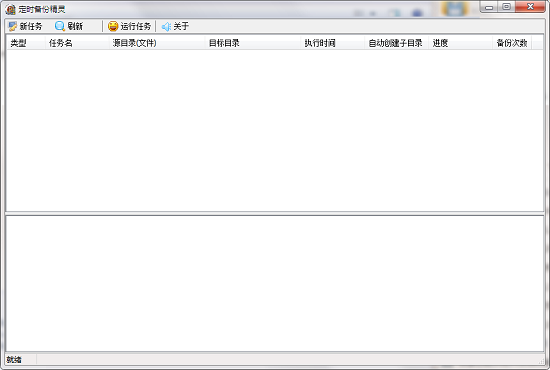550x370 pixels.
Task: Click inside the lower log pane
Action: tap(275, 283)
